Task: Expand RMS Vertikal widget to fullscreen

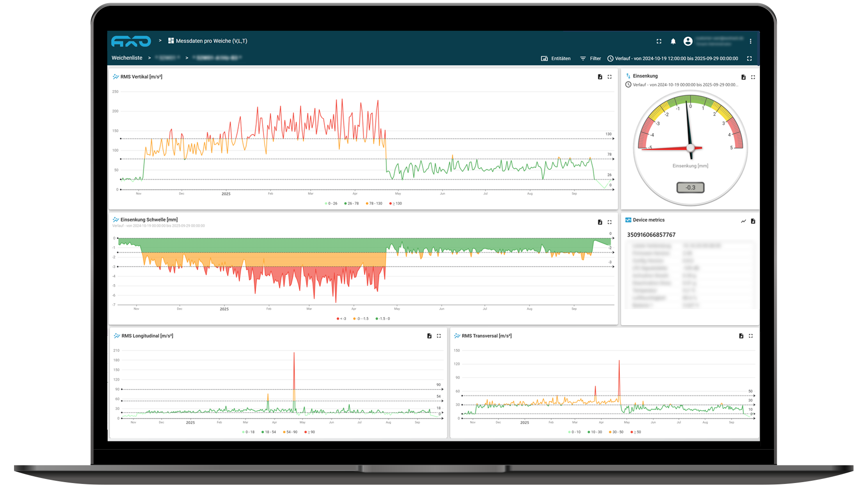Action: (609, 77)
